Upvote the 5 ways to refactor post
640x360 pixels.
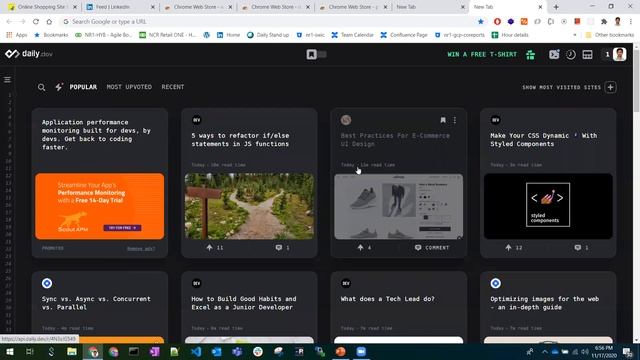click(209, 247)
